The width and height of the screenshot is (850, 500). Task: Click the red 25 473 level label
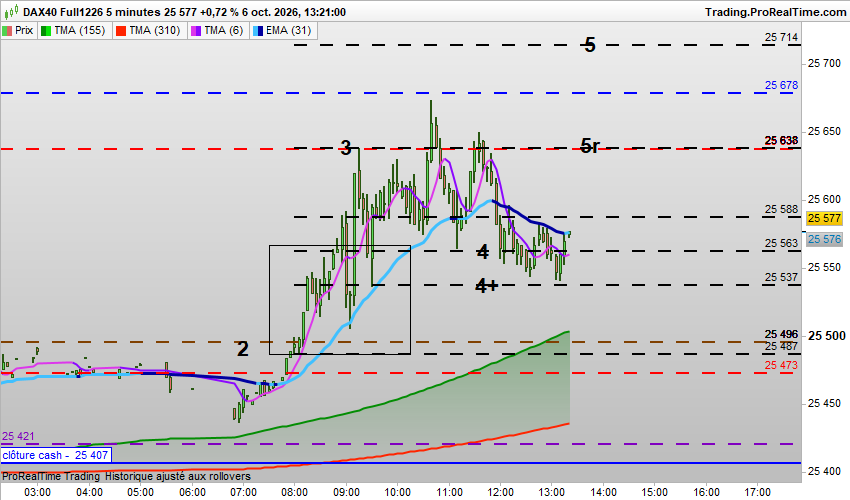point(781,365)
